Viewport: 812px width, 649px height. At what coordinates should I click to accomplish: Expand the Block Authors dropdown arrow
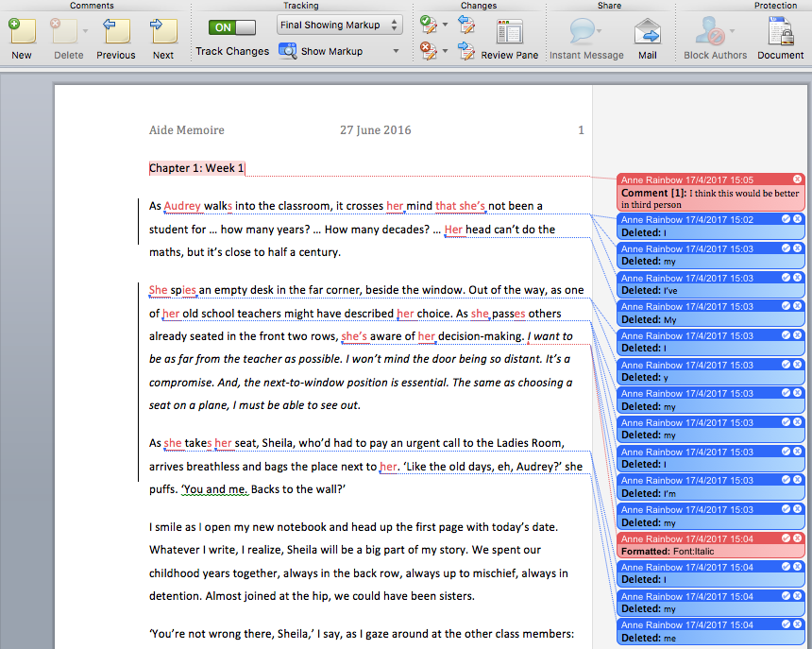coord(733,31)
